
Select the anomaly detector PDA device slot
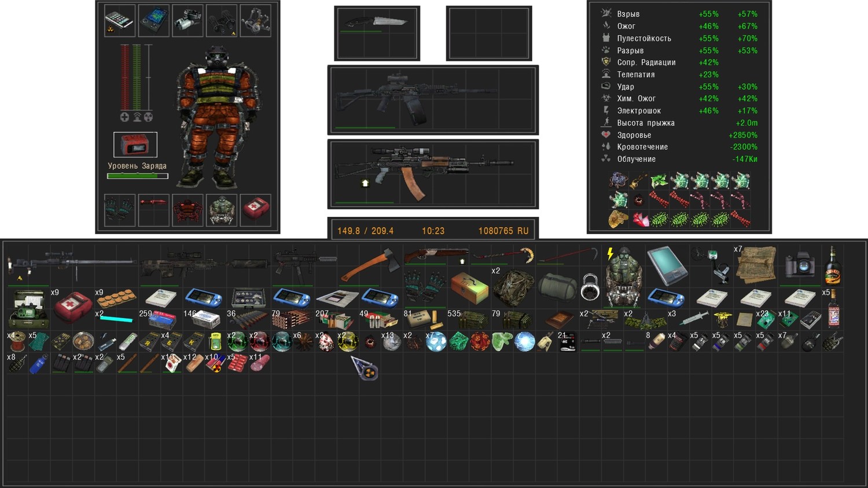click(153, 20)
